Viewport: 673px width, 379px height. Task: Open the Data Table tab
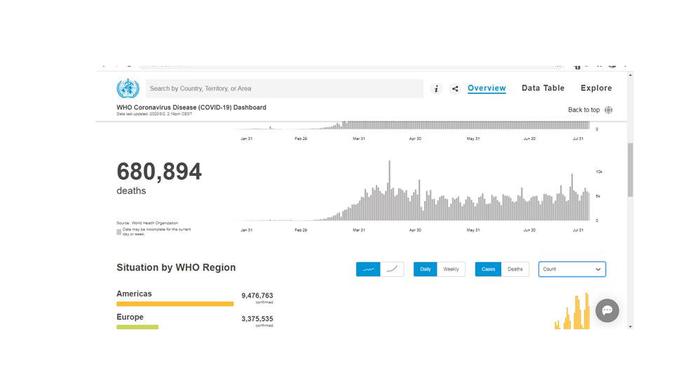(543, 88)
